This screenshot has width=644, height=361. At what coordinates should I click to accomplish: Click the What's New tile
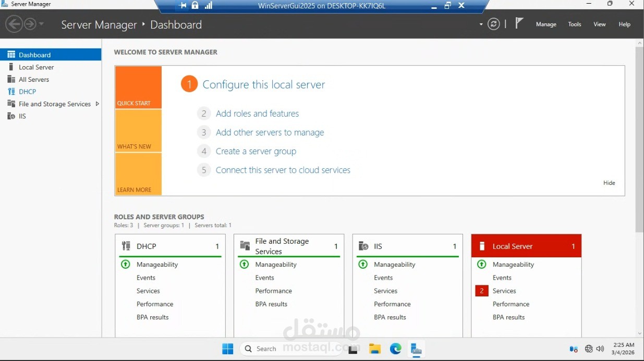(138, 131)
